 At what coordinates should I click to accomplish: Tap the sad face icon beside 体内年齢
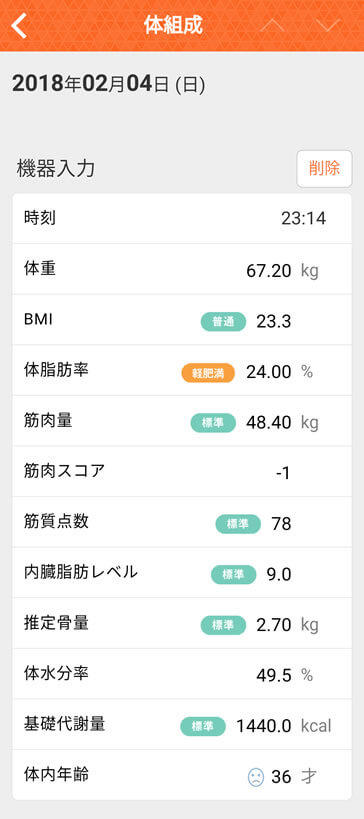pyautogui.click(x=256, y=777)
